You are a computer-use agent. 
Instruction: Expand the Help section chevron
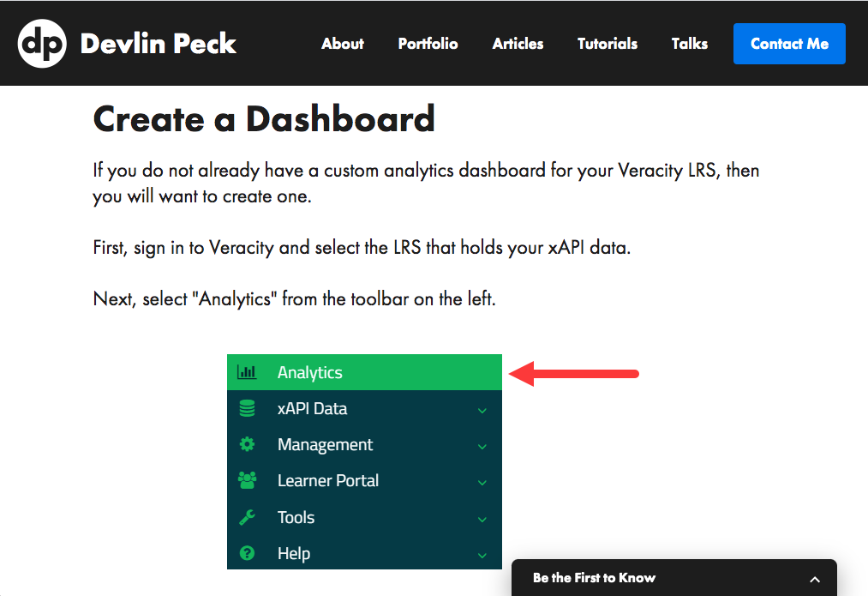[482, 556]
